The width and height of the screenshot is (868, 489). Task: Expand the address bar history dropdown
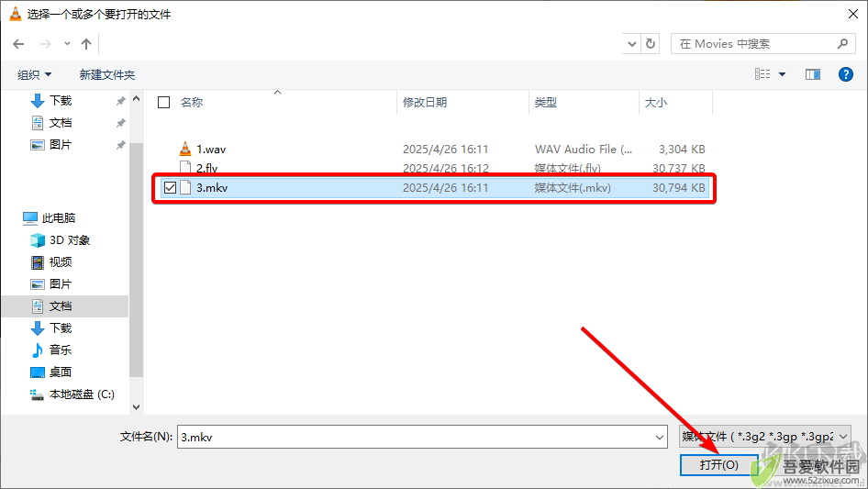pos(631,44)
